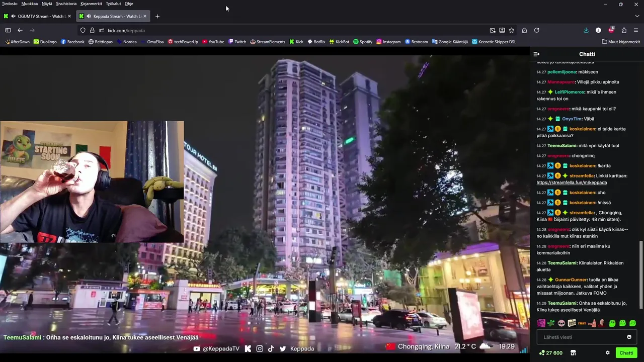Open the Muokkaa menu
This screenshot has width=644, height=362.
coord(29,4)
